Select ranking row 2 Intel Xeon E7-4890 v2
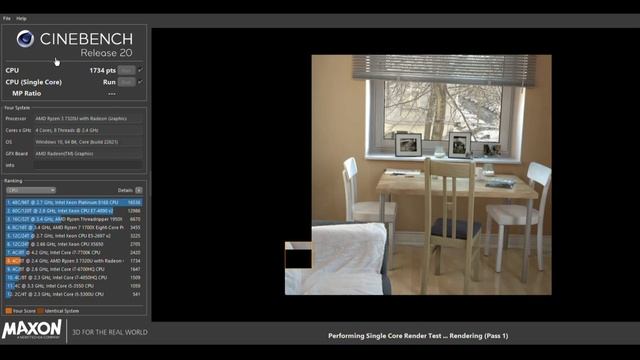Viewport: 640px width, 360px height. (x=74, y=211)
